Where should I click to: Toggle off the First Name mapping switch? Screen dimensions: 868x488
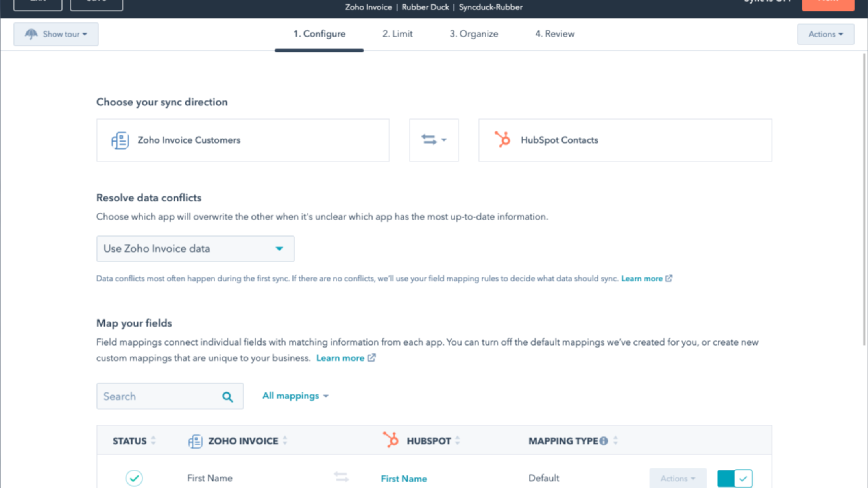click(735, 479)
